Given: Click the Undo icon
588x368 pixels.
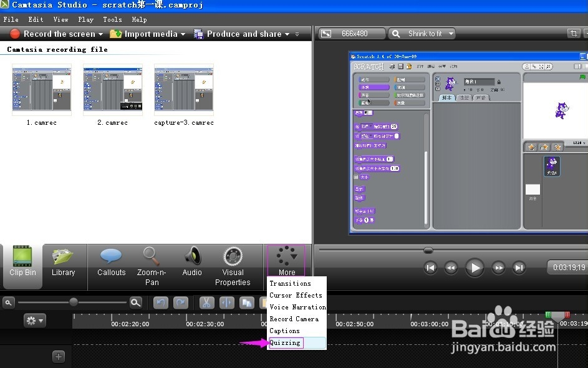Looking at the screenshot, I should (161, 303).
